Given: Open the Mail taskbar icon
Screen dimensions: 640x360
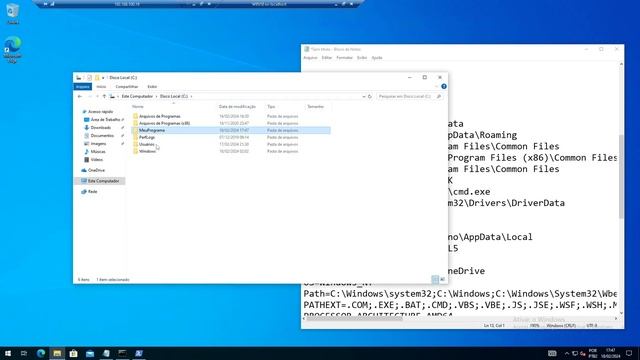Looking at the screenshot, I should coord(90,353).
